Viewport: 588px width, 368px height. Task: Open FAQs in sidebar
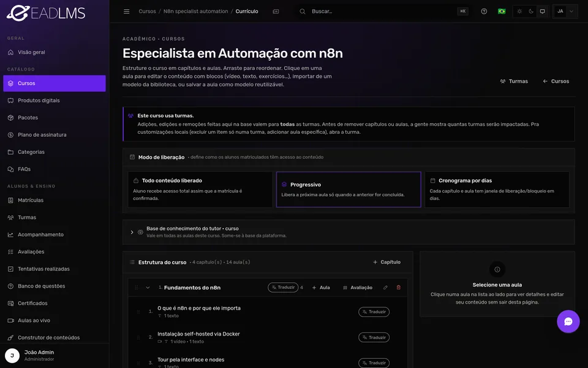click(x=55, y=169)
